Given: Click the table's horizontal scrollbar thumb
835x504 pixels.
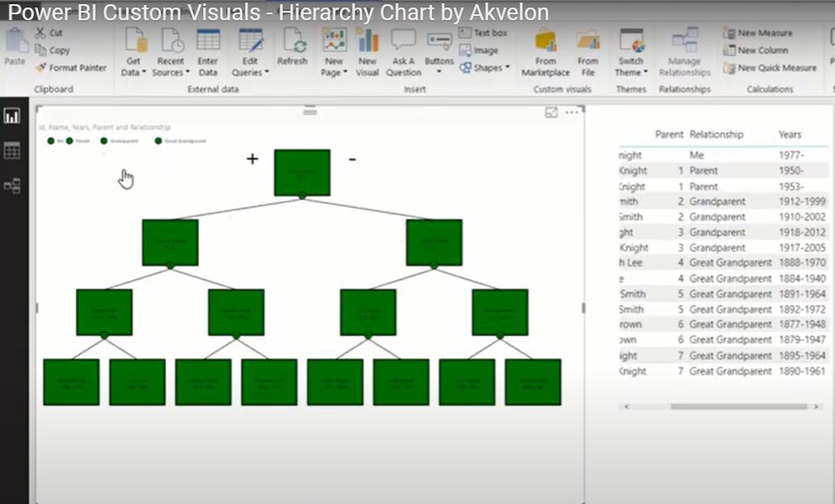Looking at the screenshot, I should tap(738, 407).
